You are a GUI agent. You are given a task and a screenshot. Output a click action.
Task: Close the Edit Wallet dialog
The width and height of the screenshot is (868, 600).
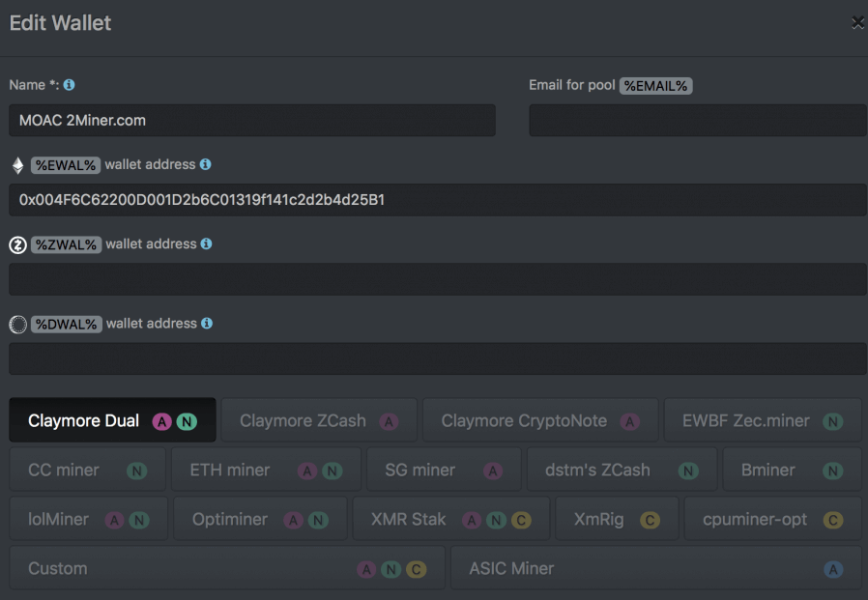pyautogui.click(x=857, y=23)
